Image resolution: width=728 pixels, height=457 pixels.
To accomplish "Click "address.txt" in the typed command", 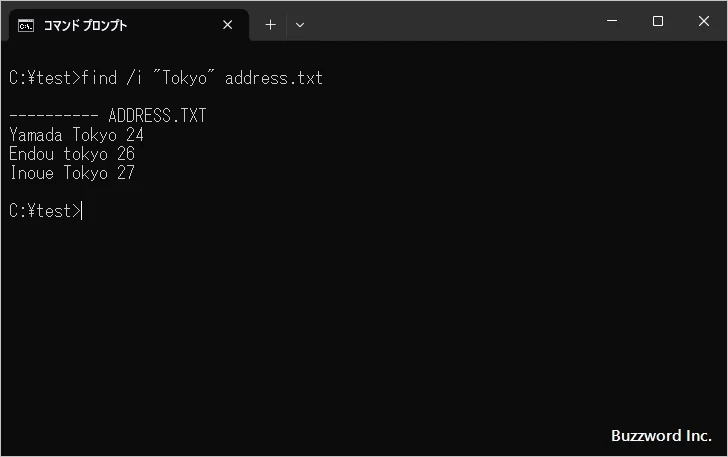I will (x=274, y=78).
